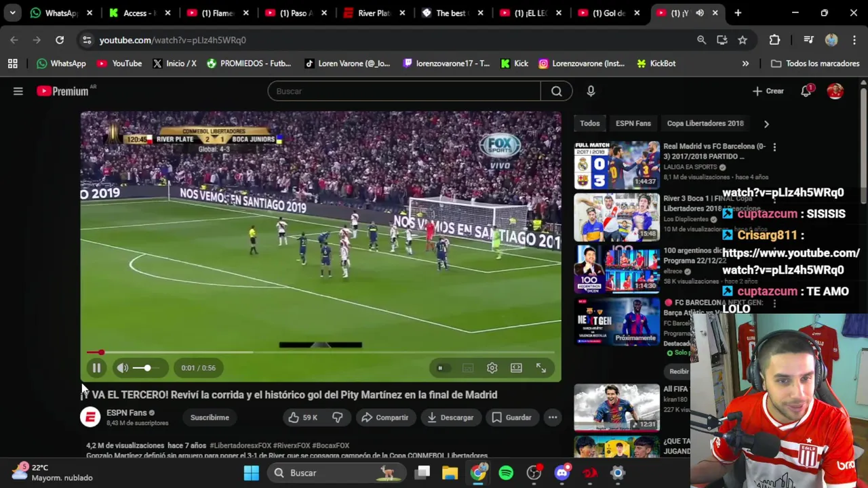Enter fullscreen video mode
Viewport: 868px width, 488px height.
pyautogui.click(x=541, y=368)
